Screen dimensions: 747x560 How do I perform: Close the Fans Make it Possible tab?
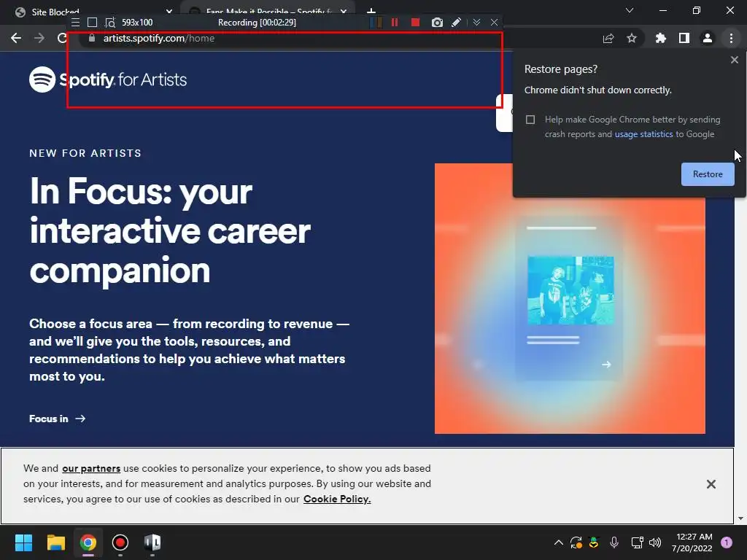click(x=344, y=12)
